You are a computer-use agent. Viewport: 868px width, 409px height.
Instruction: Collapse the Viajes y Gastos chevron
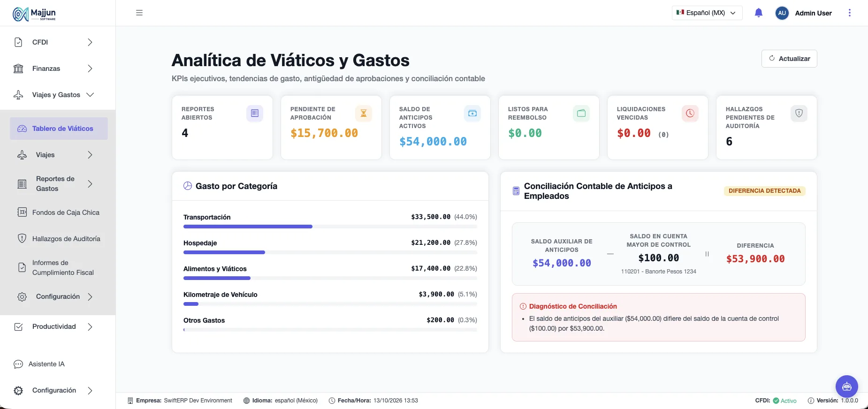point(90,95)
